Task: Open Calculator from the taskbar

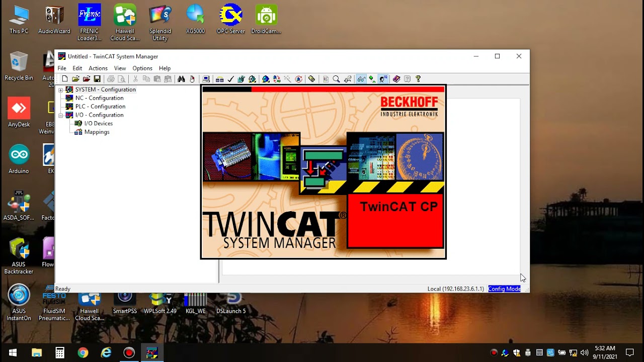Action: pos(60,352)
